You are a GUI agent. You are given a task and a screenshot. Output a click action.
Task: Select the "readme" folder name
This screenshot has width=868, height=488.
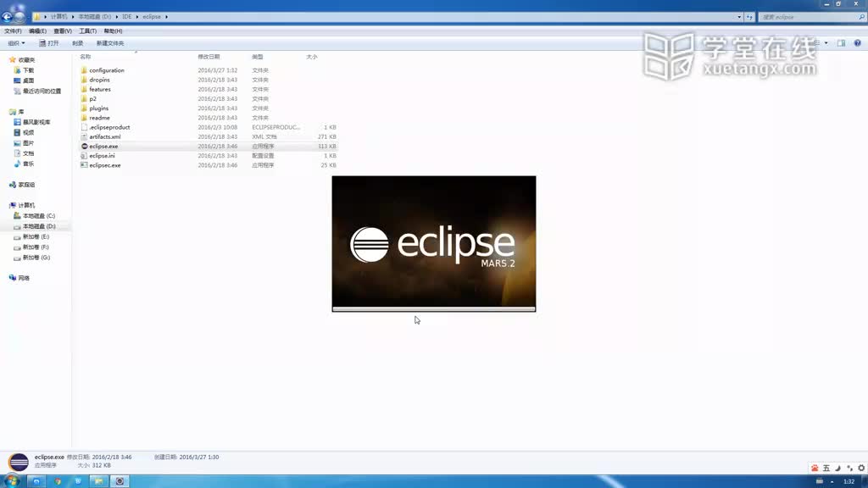pos(100,118)
